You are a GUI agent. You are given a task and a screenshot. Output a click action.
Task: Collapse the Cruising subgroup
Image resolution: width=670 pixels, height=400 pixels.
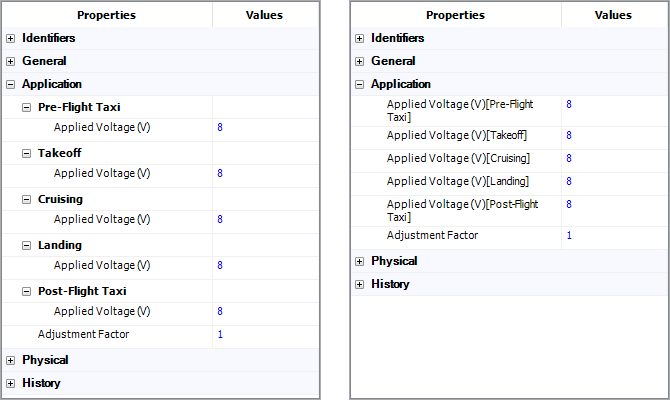click(x=27, y=199)
